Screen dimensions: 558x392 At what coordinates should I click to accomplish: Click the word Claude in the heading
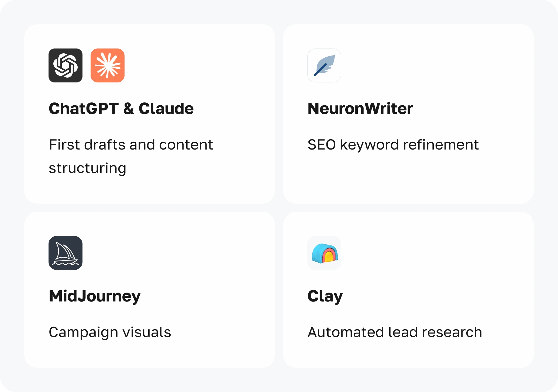click(166, 109)
